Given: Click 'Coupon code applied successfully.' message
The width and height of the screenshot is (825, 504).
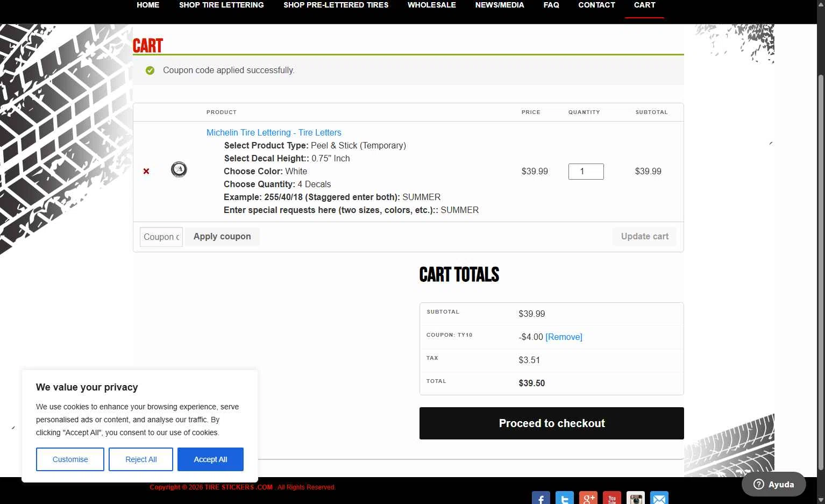Looking at the screenshot, I should (x=229, y=70).
